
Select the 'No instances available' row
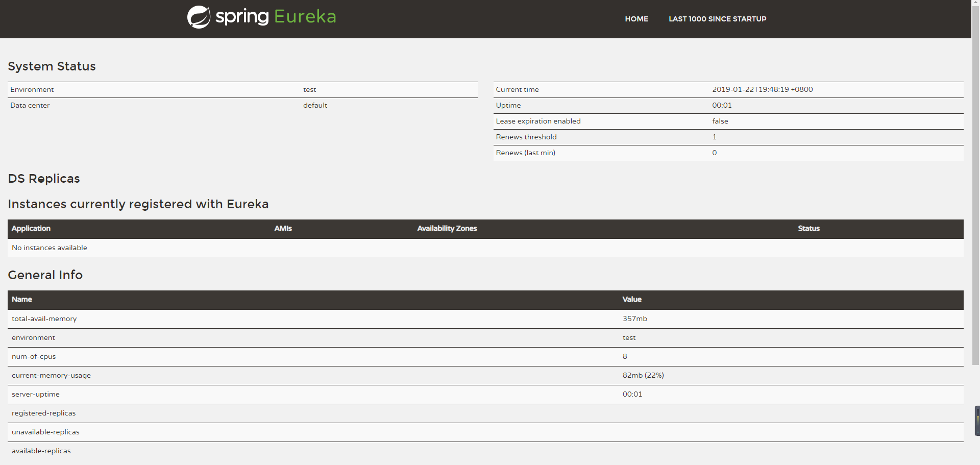(x=485, y=248)
